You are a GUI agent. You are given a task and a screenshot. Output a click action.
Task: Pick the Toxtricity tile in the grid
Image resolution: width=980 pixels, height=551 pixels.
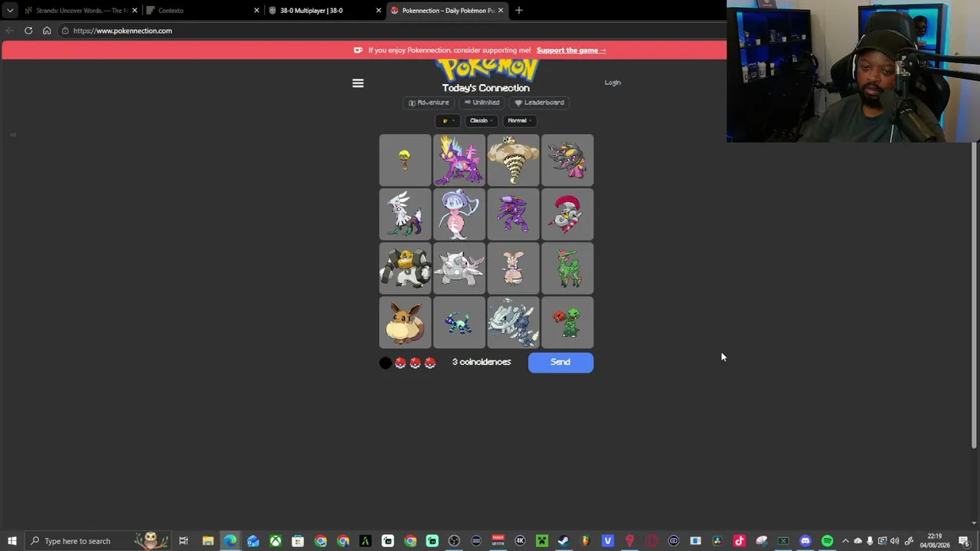point(459,160)
